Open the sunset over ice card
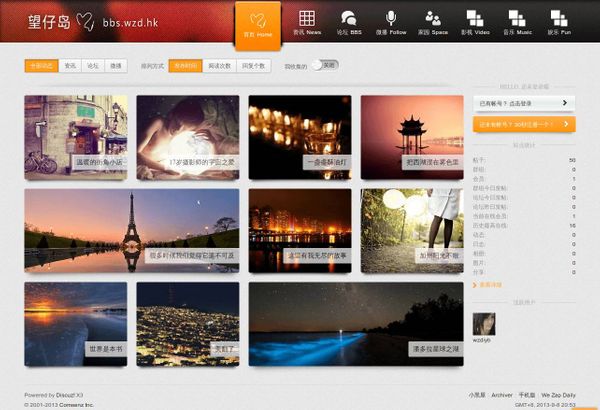The width and height of the screenshot is (600, 410). tap(76, 324)
